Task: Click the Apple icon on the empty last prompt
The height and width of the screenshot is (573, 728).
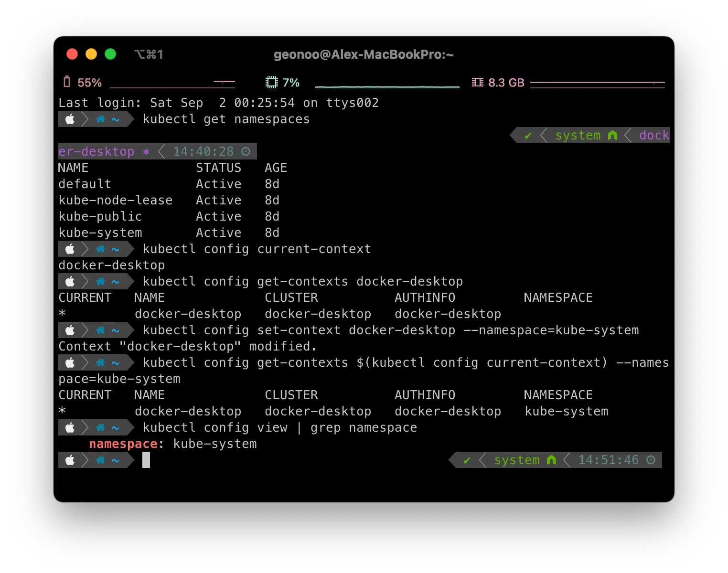Action: tap(70, 460)
